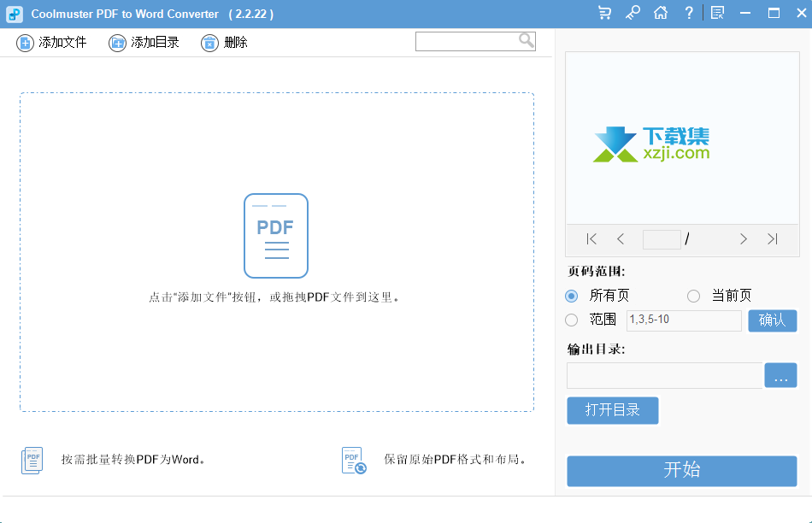Click the magnifier search icon

click(x=527, y=40)
